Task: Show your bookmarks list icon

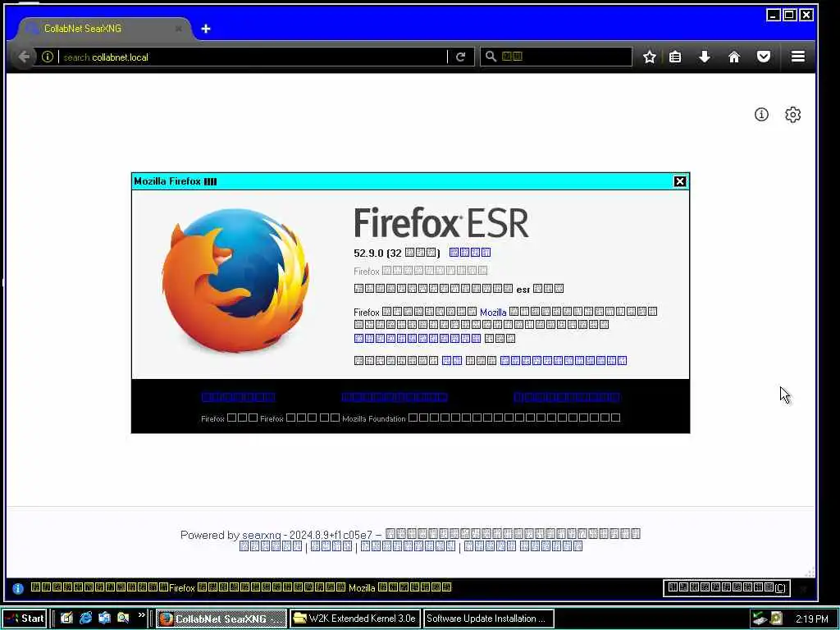Action: point(676,57)
